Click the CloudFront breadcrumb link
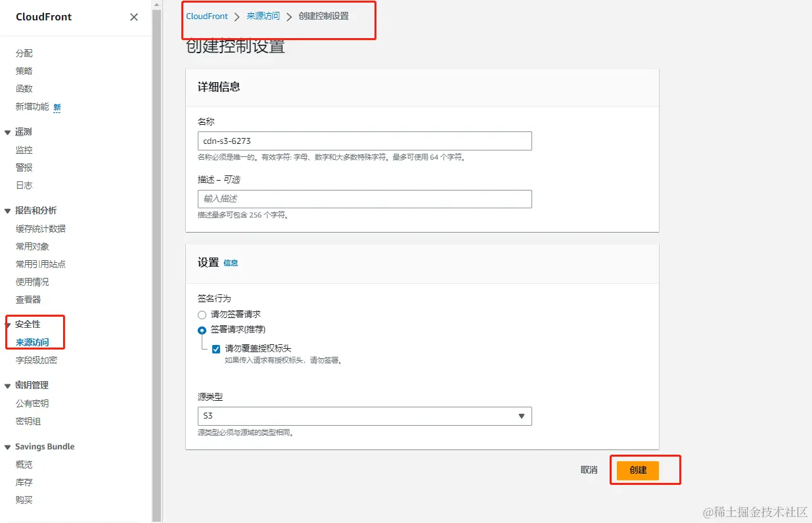The image size is (812, 523). coord(207,16)
